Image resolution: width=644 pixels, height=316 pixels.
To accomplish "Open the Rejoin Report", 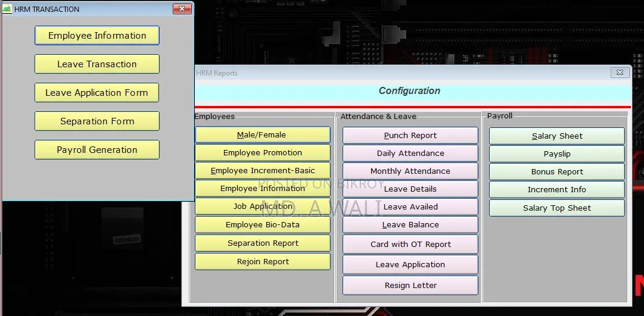I will [263, 261].
